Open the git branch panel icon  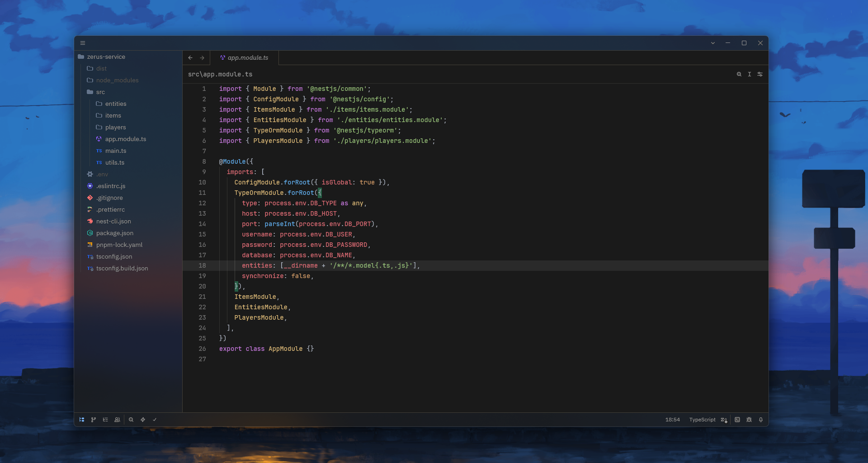[x=94, y=420]
